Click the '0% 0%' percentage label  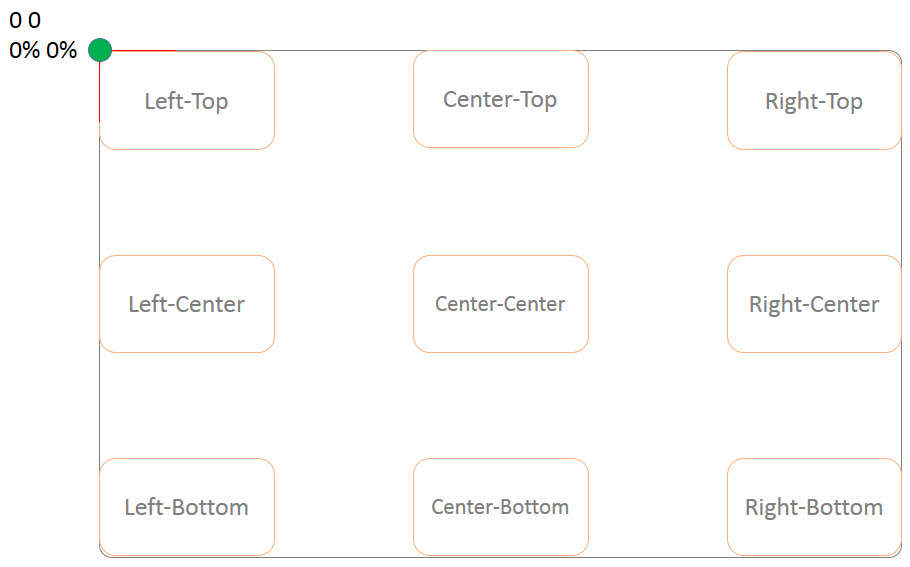tap(43, 50)
